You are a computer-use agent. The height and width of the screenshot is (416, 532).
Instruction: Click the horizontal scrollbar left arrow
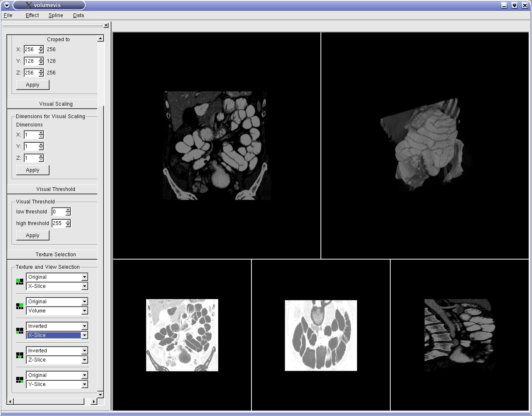click(x=10, y=401)
